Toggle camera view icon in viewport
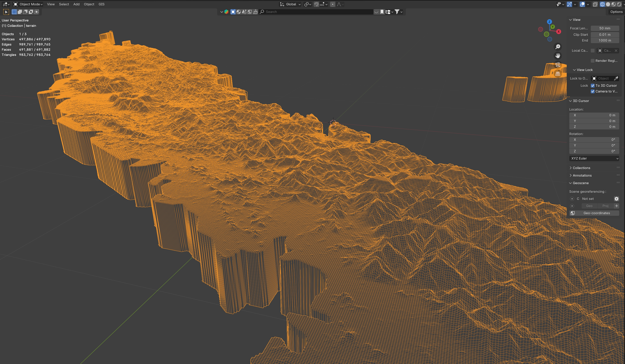625x364 pixels. pyautogui.click(x=558, y=65)
